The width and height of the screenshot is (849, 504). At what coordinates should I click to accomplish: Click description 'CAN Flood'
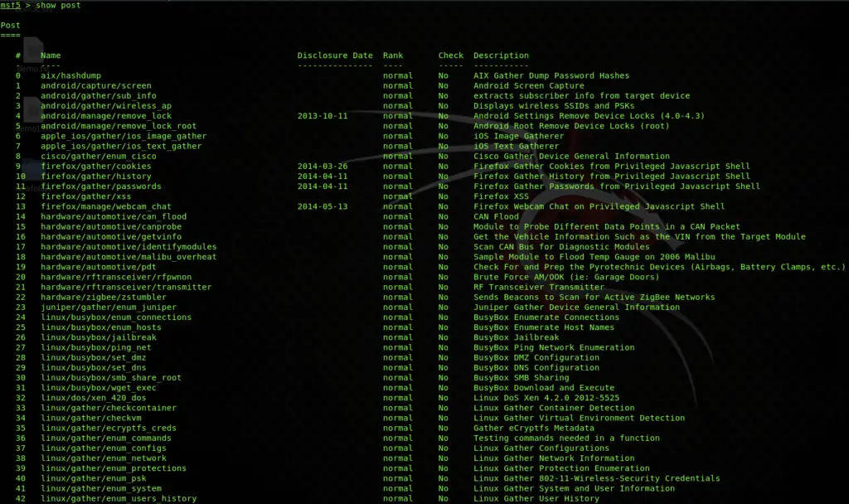[x=496, y=216]
